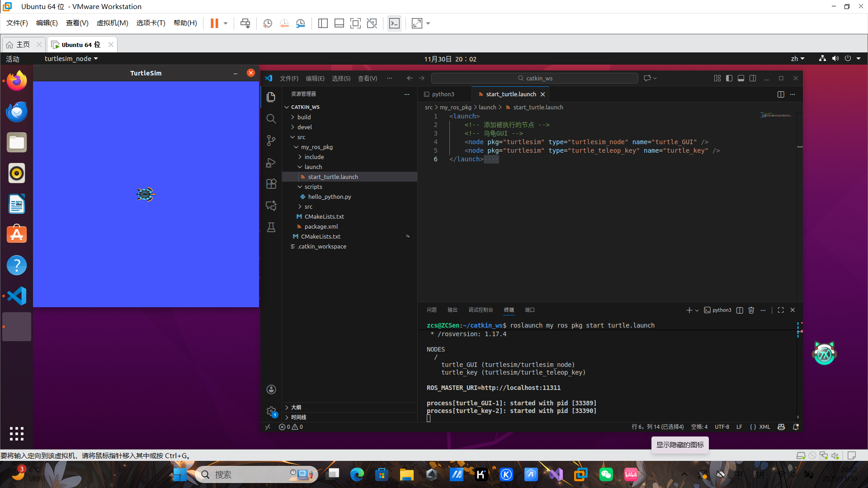Expand the build folder

coord(304,117)
